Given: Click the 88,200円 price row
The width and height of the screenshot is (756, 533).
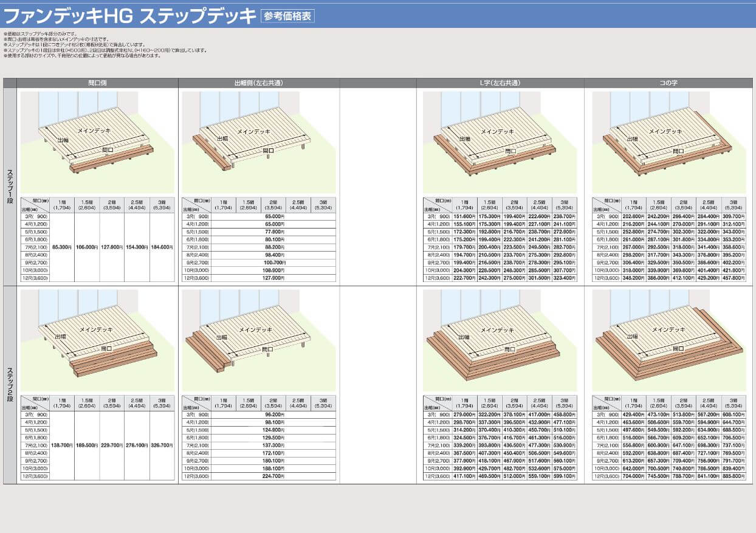Looking at the screenshot, I should point(273,247).
